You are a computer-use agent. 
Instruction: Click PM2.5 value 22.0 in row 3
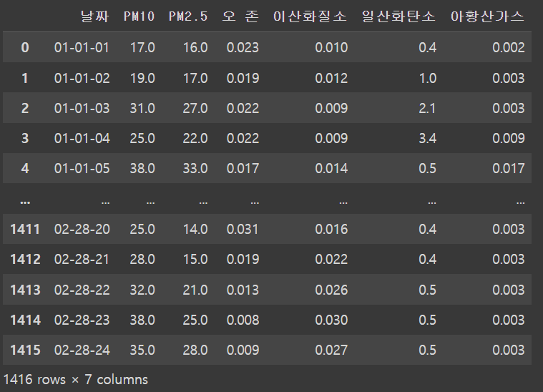[195, 138]
